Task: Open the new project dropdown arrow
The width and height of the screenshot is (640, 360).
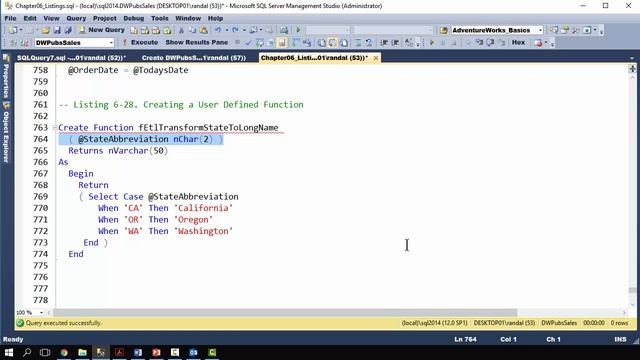Action: 20,30
